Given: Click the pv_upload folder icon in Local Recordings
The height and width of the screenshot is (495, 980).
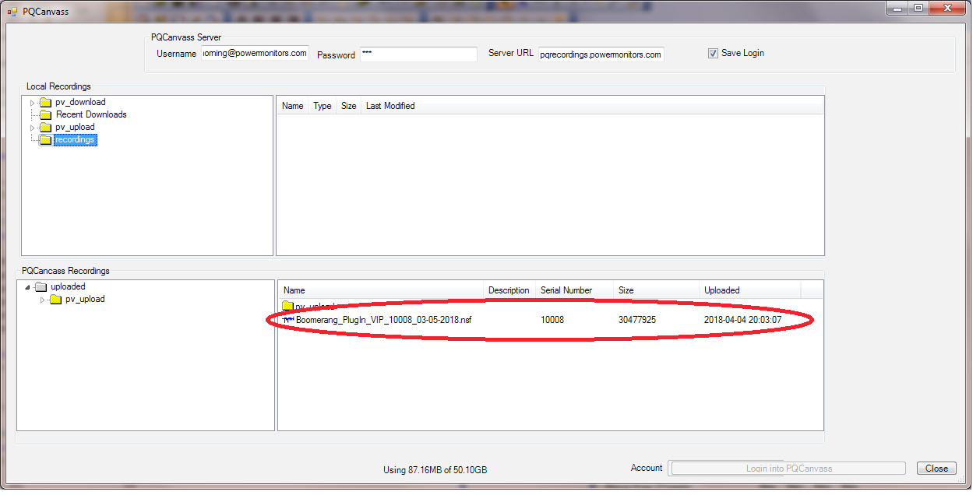Looking at the screenshot, I should coord(46,128).
